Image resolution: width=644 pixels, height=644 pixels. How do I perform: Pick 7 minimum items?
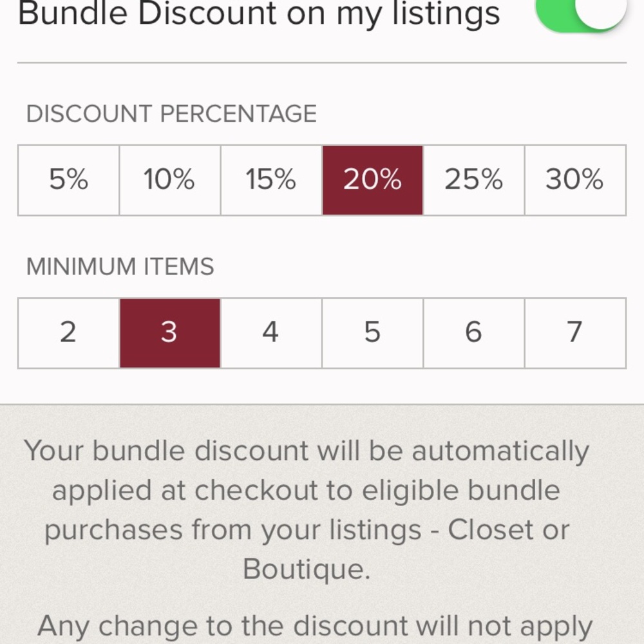coord(575,333)
